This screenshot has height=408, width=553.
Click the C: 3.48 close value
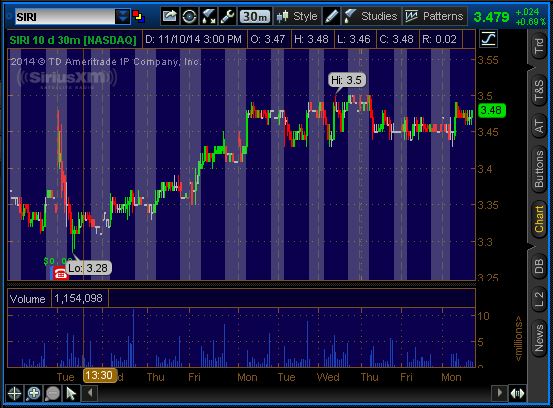coord(396,39)
